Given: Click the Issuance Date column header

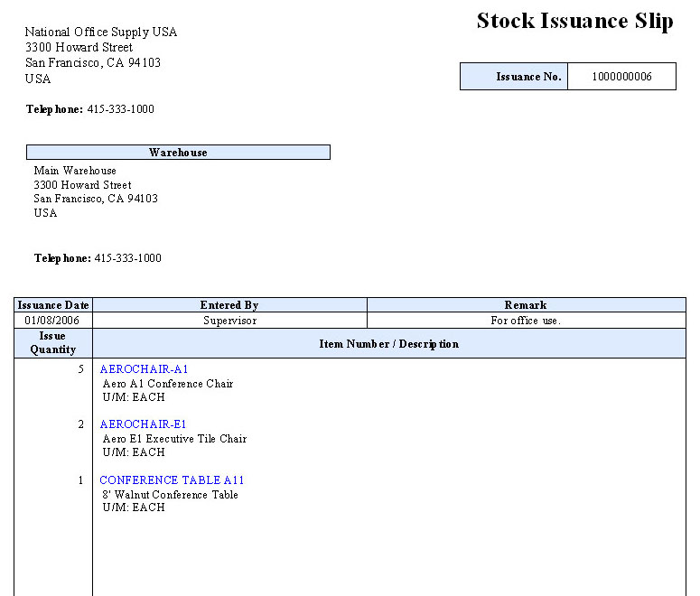Looking at the screenshot, I should 53,305.
